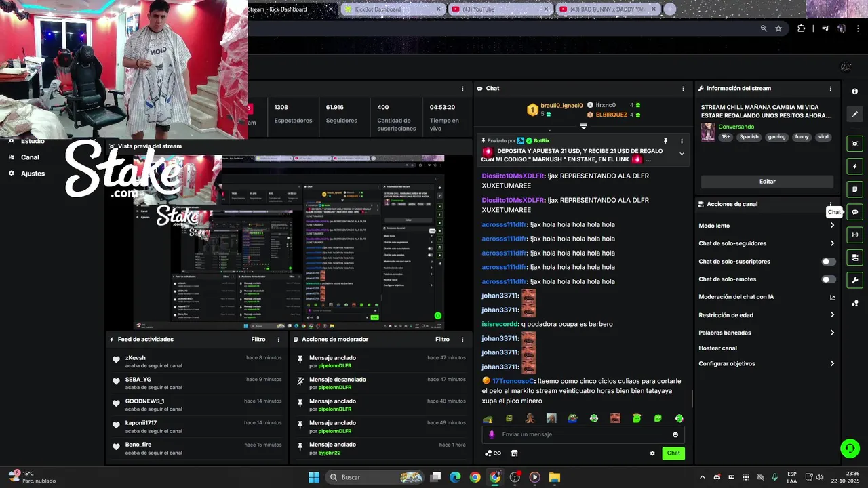868x488 pixels.
Task: Select the Pepe frog emote in quick emotes
Action: 572,418
